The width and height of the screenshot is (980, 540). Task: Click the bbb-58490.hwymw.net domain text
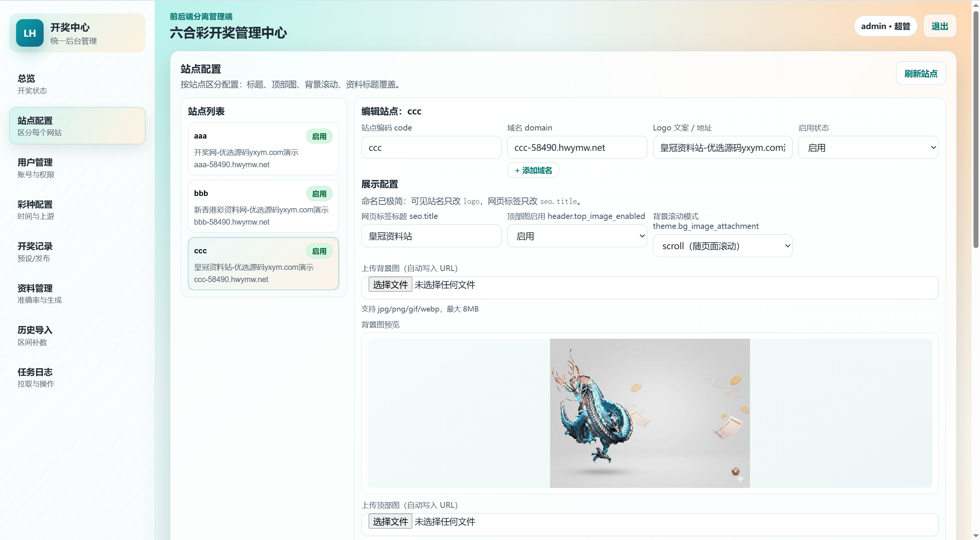pos(232,222)
